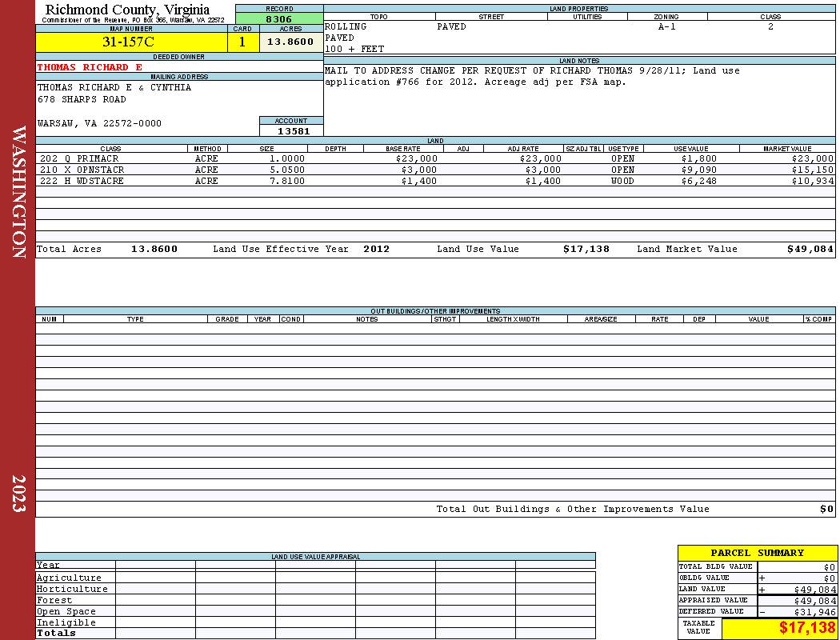Viewport: 840px width, 640px height.
Task: Click use value $9,090
Action: tap(698, 170)
